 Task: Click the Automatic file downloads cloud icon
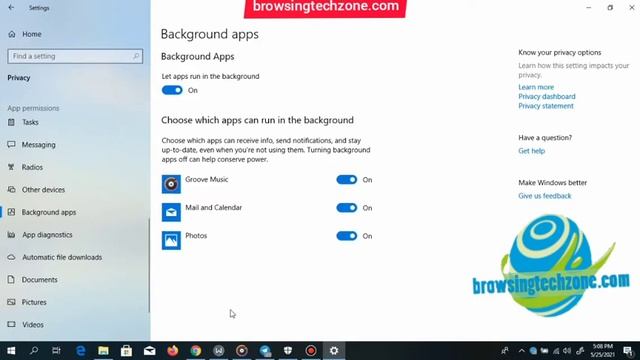click(x=11, y=257)
